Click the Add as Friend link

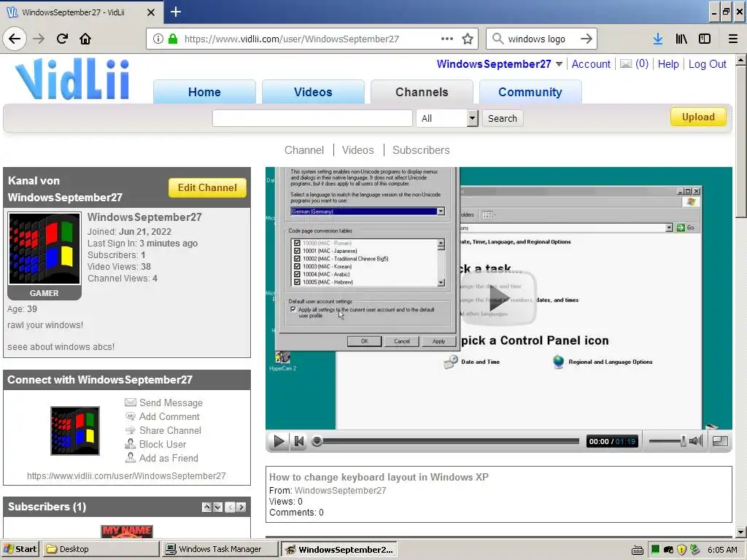(169, 458)
